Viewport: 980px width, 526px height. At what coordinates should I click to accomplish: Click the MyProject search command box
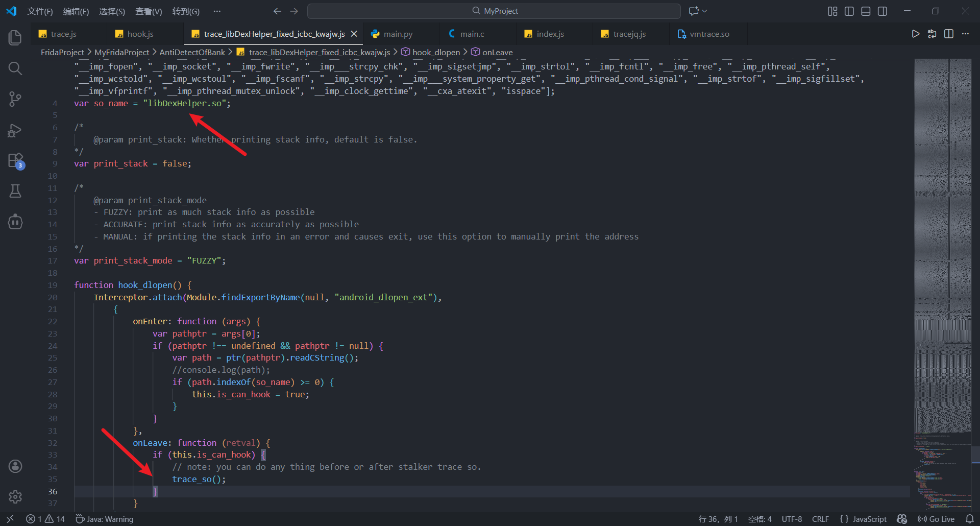494,11
